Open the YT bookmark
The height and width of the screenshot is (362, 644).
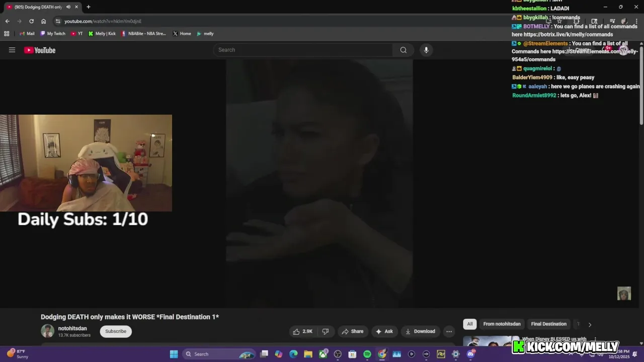click(x=76, y=34)
